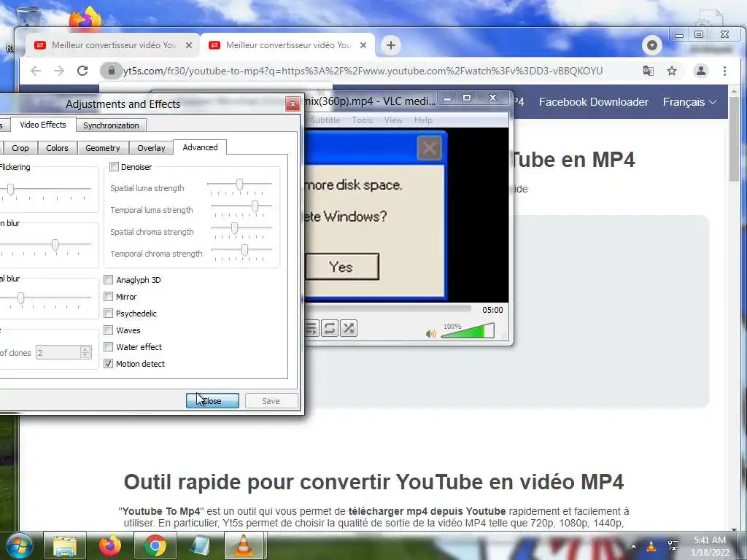
Task: Toggle VLC loop button
Action: 330,328
